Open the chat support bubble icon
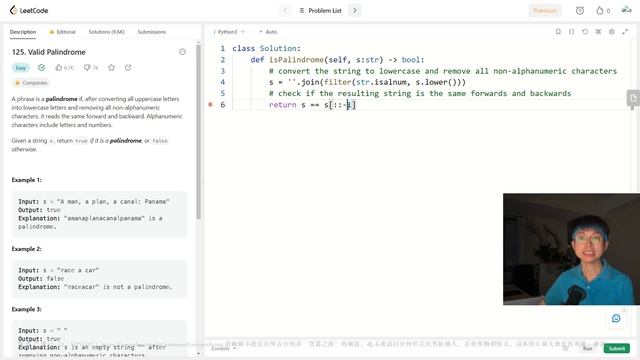This screenshot has height=360, width=640. click(616, 318)
